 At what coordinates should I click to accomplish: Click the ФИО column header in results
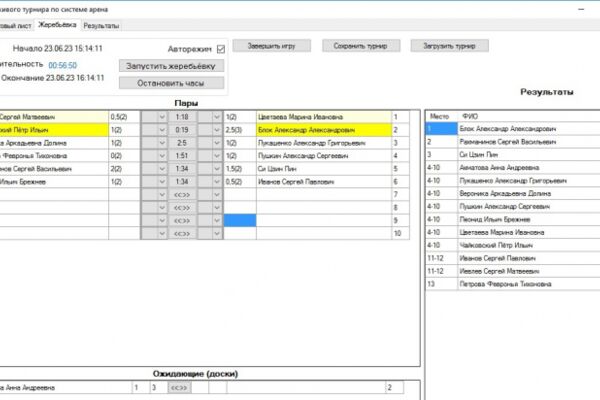coord(470,116)
